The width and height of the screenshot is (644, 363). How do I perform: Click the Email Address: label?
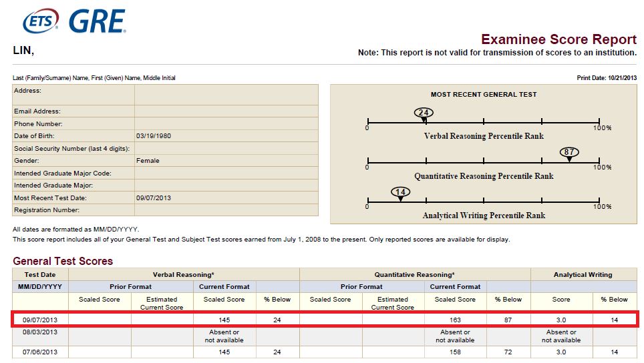pos(37,111)
